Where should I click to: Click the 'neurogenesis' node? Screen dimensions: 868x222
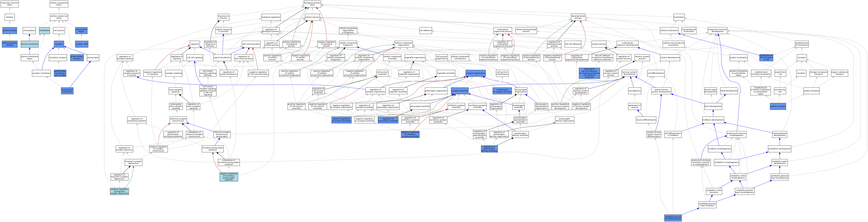pyautogui.click(x=635, y=91)
